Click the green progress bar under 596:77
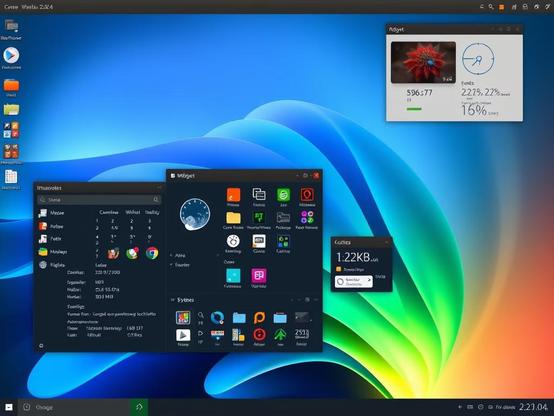 414,109
